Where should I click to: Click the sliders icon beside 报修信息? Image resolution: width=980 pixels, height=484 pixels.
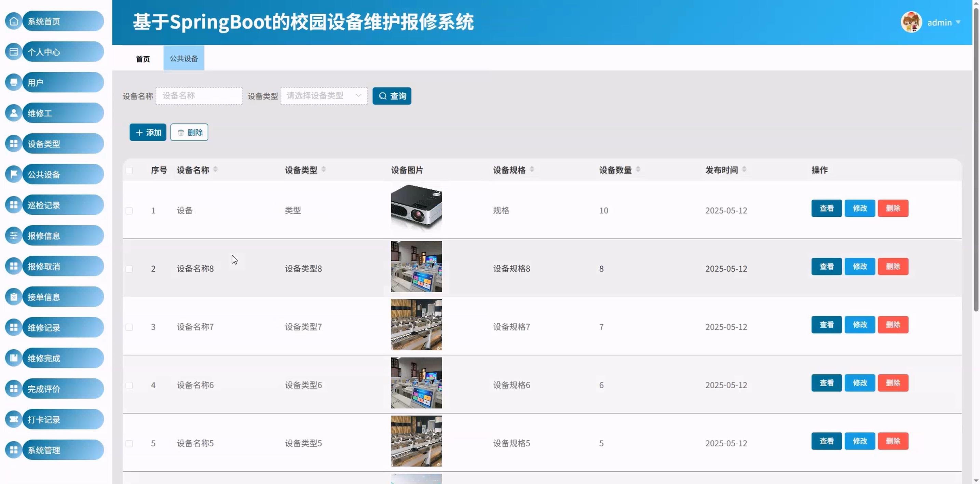coord(14,236)
